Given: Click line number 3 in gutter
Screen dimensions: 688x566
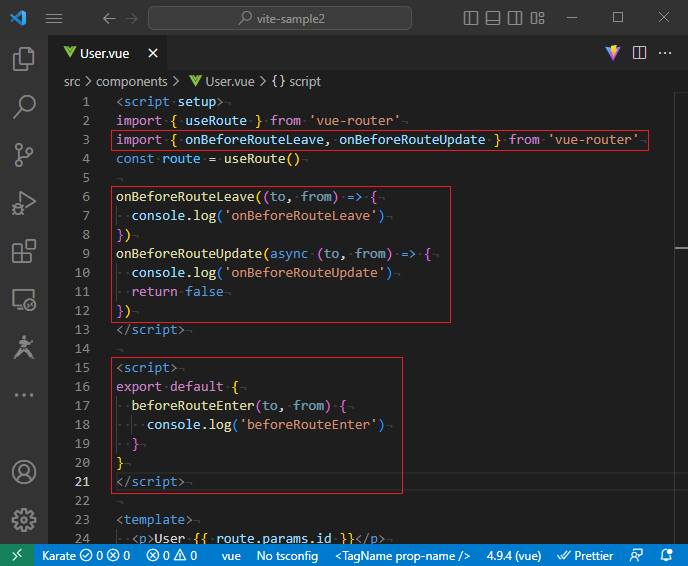Looking at the screenshot, I should coord(86,140).
